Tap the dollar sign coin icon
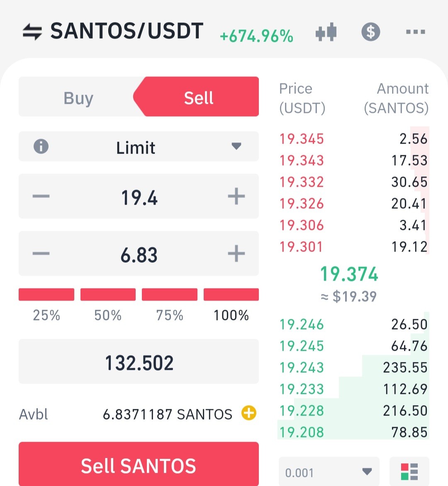Screen dimensions: 448x486 370,32
